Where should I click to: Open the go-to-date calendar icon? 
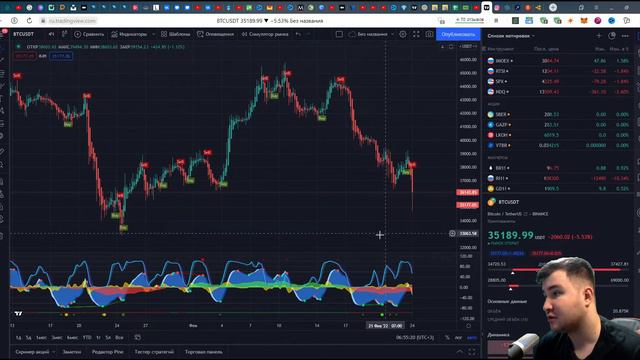point(138,338)
